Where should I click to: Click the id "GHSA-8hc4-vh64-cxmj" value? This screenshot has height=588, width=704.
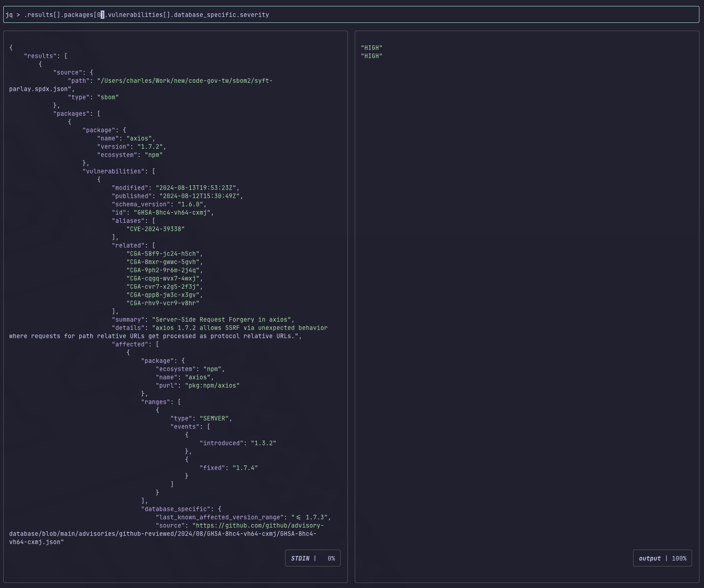172,212
